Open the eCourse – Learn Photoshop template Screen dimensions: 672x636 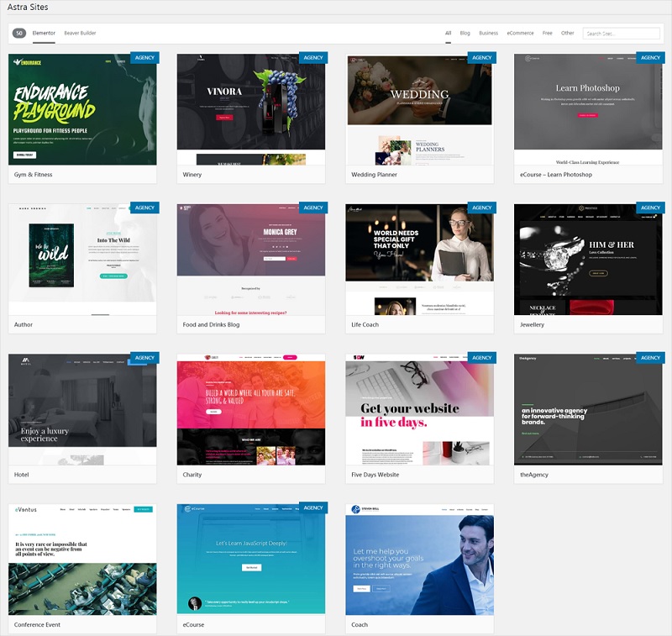pos(588,109)
